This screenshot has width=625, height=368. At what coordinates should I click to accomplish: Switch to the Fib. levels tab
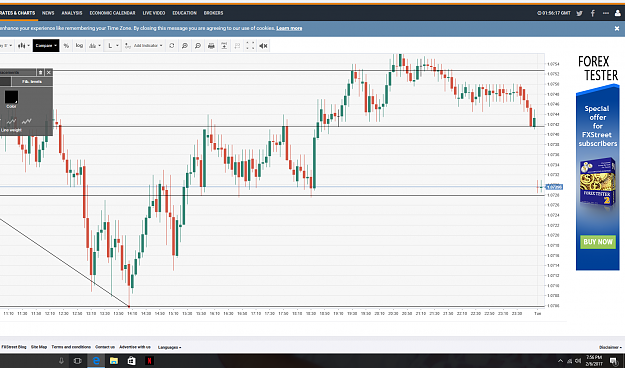[x=32, y=81]
